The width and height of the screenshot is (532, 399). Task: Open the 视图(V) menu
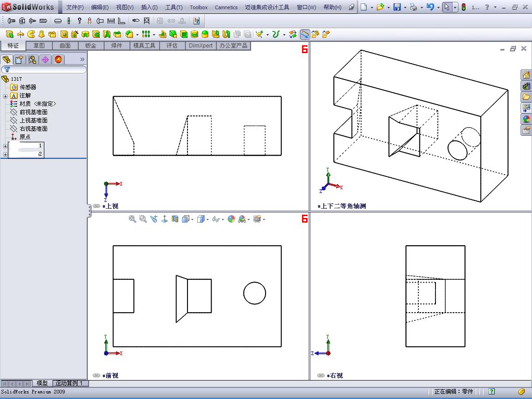[x=125, y=7]
